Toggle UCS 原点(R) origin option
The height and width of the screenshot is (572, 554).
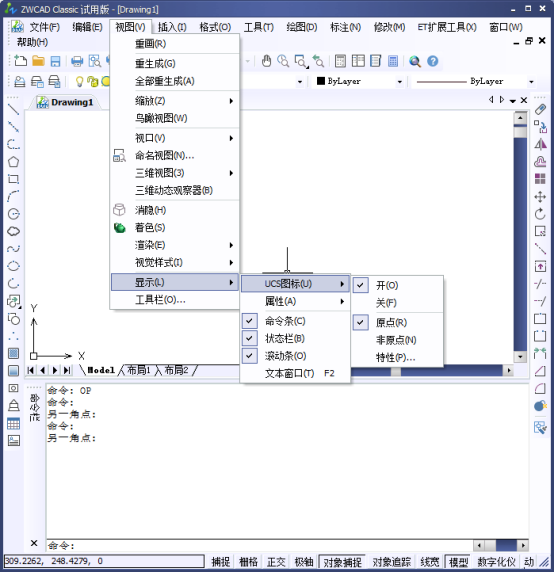pyautogui.click(x=397, y=322)
